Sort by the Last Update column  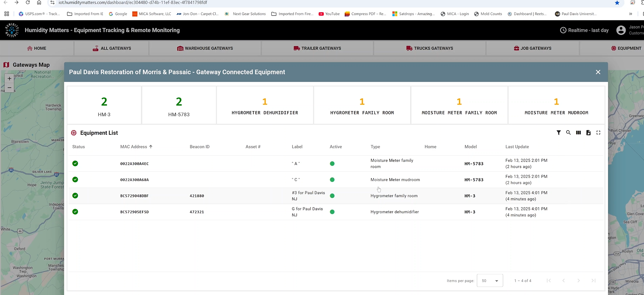[517, 147]
